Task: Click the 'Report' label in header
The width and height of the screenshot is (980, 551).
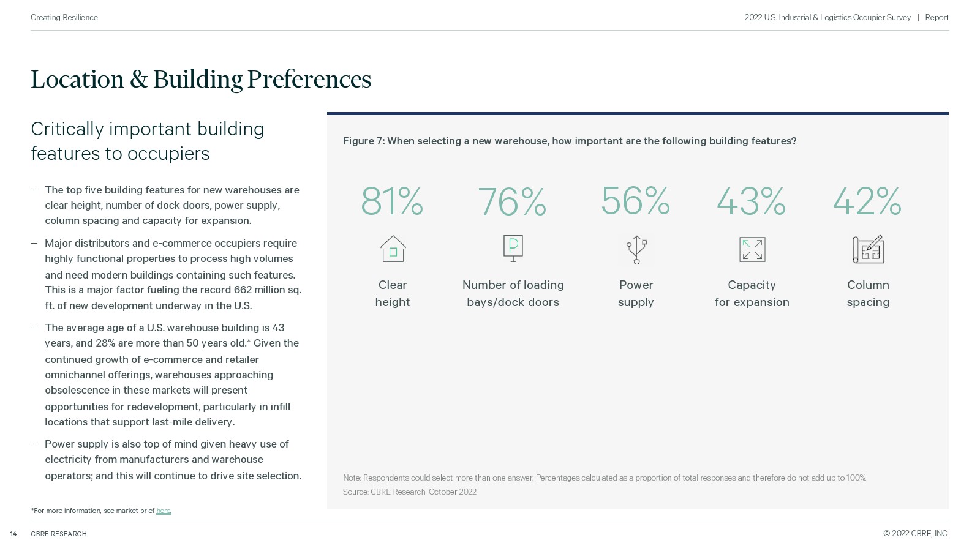Action: [x=937, y=18]
